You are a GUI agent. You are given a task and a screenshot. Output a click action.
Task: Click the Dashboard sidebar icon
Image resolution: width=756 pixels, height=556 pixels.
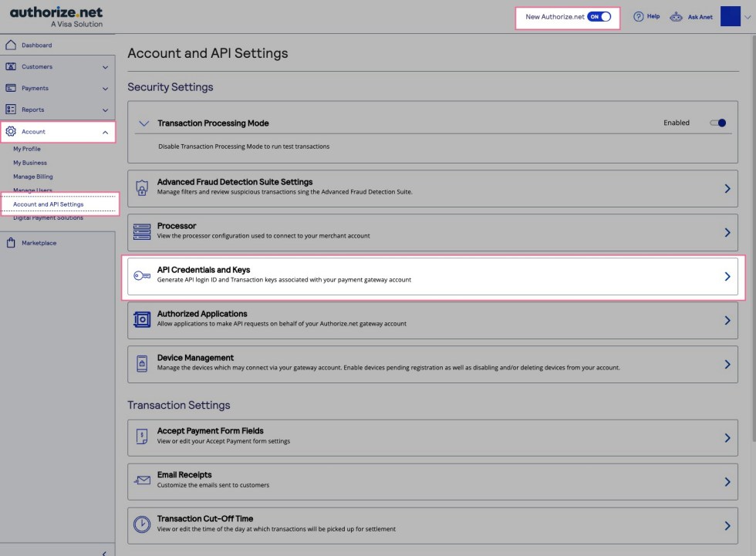[10, 45]
